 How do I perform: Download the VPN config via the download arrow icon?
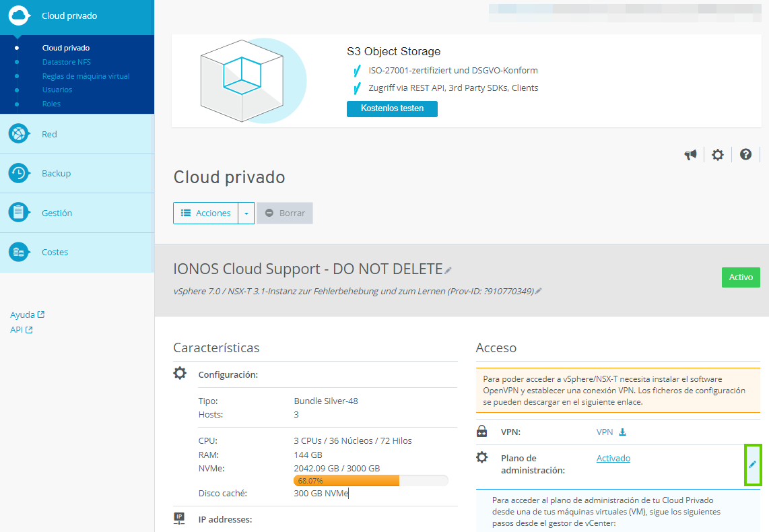pos(622,432)
